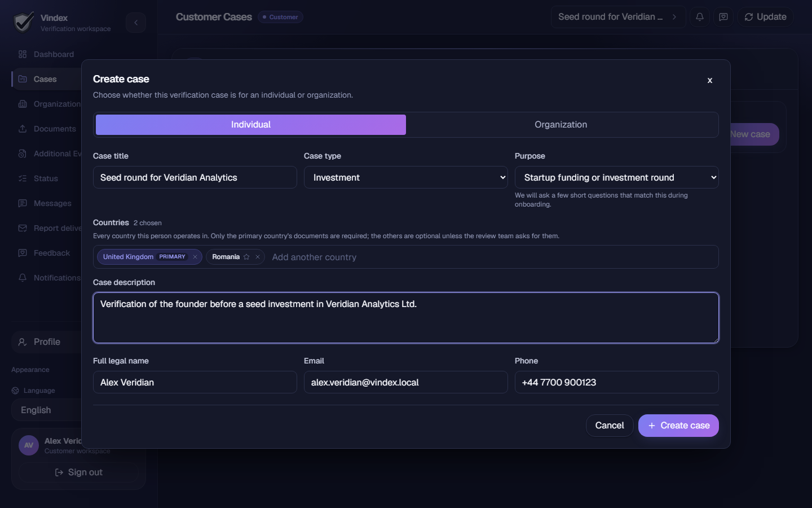Image resolution: width=812 pixels, height=508 pixels.
Task: Click the Sign out button
Action: pyautogui.click(x=78, y=472)
